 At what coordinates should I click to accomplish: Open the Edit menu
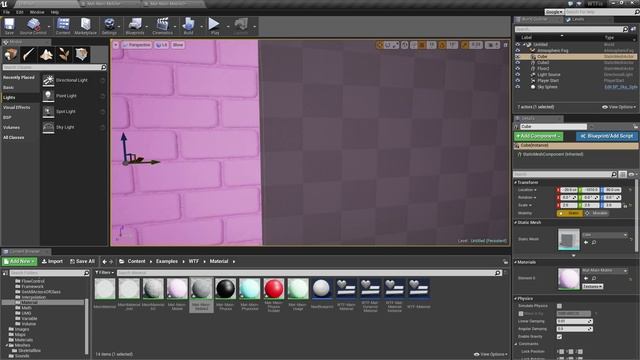tap(20, 12)
